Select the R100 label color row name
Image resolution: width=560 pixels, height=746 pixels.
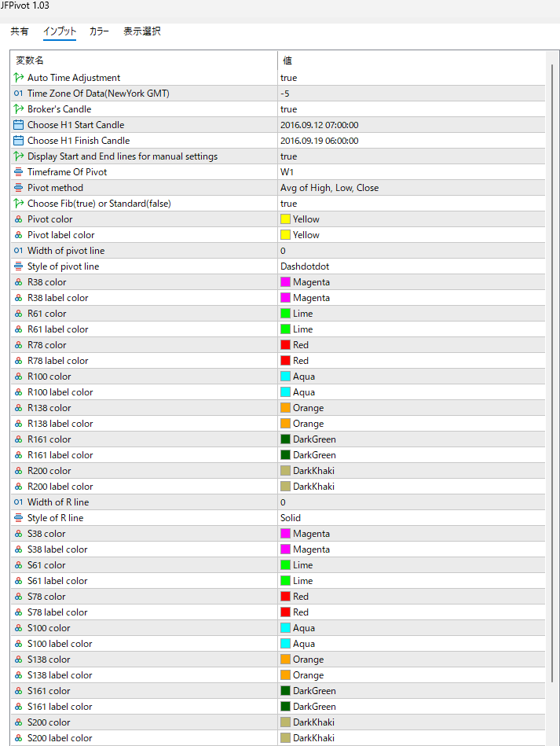[x=60, y=392]
